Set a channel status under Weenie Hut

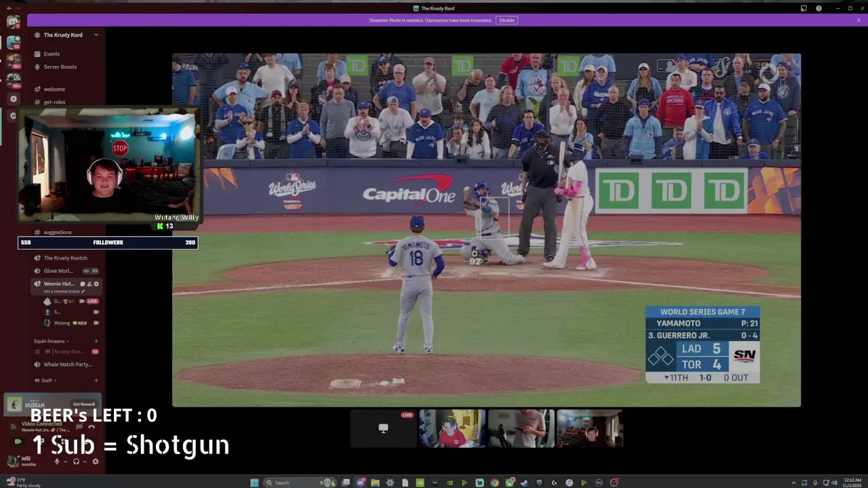[65, 291]
